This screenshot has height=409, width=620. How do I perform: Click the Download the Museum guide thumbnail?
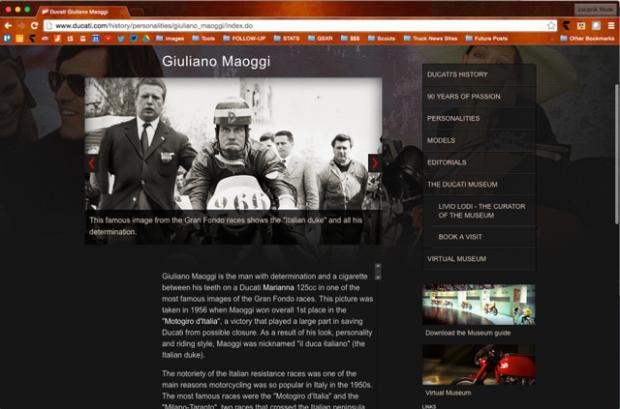478,304
